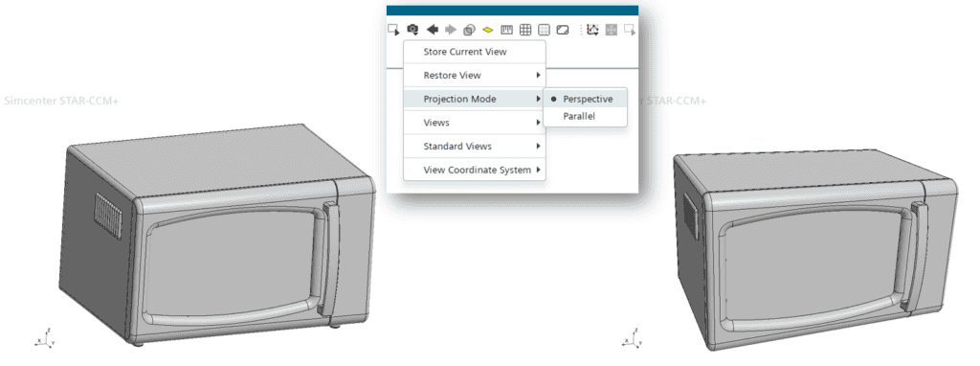The width and height of the screenshot is (980, 366).
Task: Expand the Restore View submenu
Action: coord(475,75)
